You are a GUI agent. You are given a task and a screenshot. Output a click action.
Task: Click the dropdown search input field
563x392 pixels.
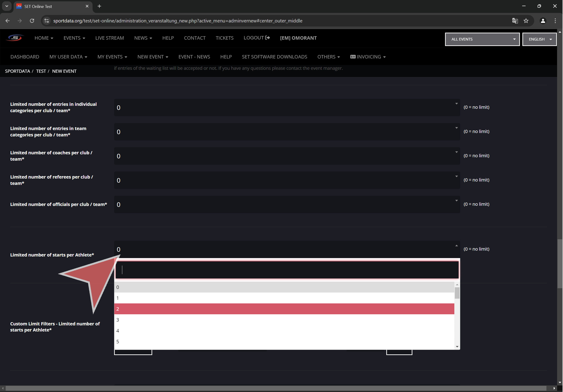pyautogui.click(x=287, y=270)
